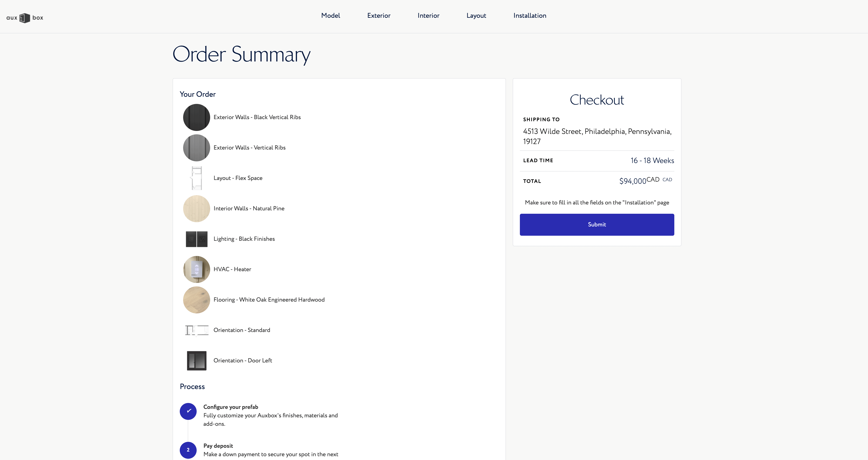868x460 pixels.
Task: Click the Natural Pine wall swatch
Action: (196, 208)
